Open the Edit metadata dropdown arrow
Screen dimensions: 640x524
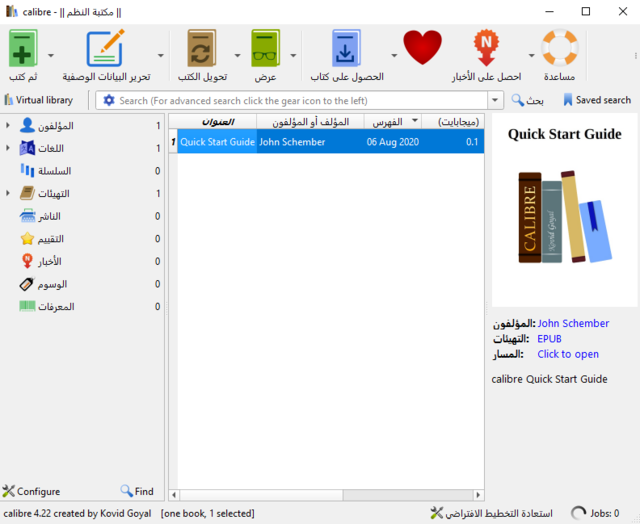[161, 55]
